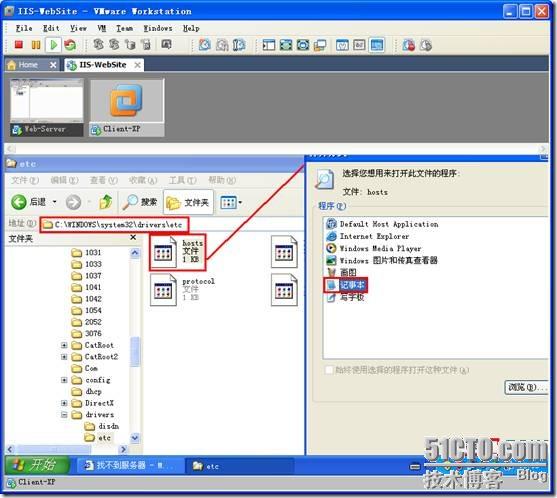Select the disdn folder in tree
This screenshot has height=498, width=557.
coord(102,426)
